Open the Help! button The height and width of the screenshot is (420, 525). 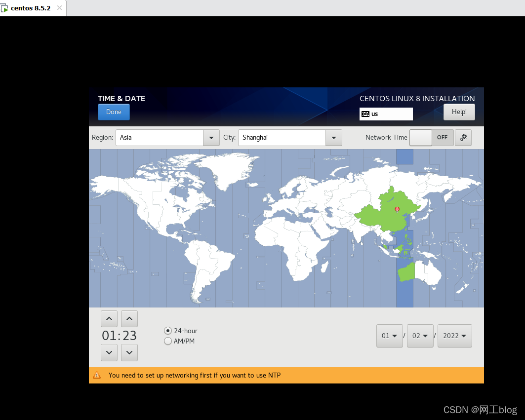459,112
